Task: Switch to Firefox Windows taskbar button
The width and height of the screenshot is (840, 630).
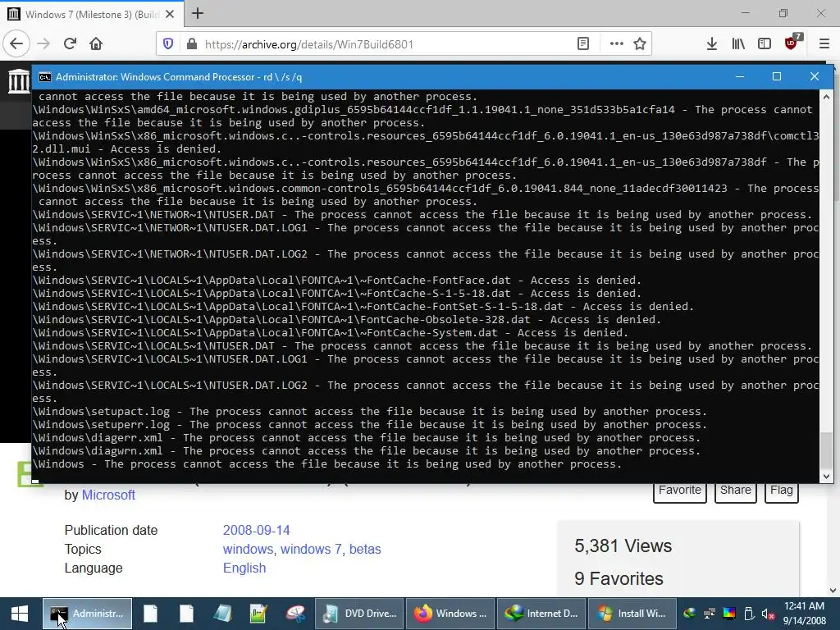Action: [x=450, y=614]
